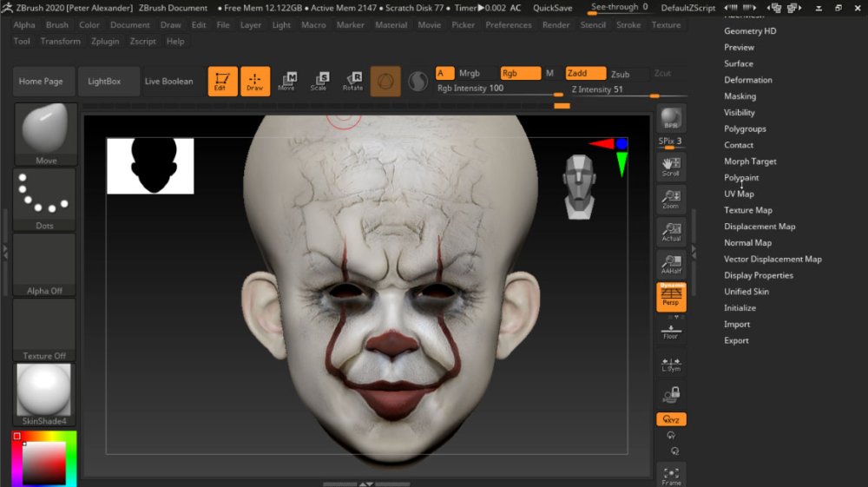Select the Scale transform tool

click(319, 82)
